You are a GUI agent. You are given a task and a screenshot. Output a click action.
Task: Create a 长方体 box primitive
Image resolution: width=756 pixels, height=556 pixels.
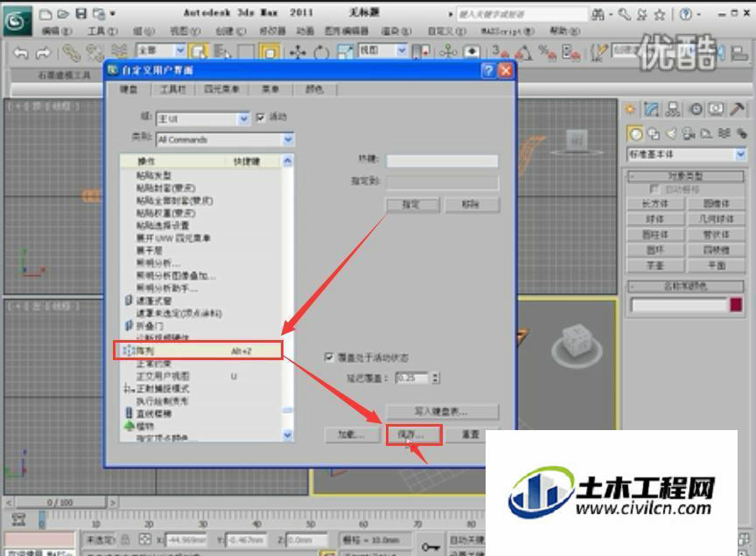655,204
